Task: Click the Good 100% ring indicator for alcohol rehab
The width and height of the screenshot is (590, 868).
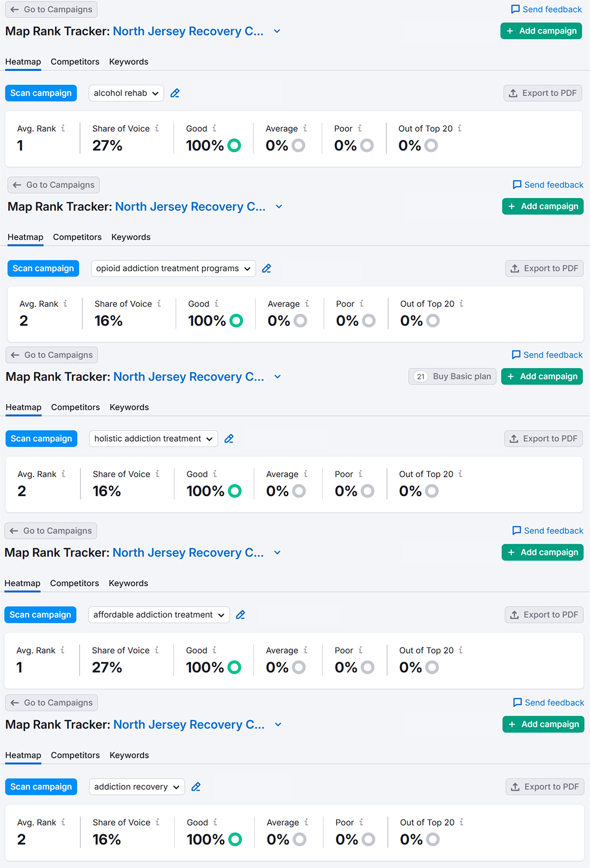Action: tap(234, 146)
